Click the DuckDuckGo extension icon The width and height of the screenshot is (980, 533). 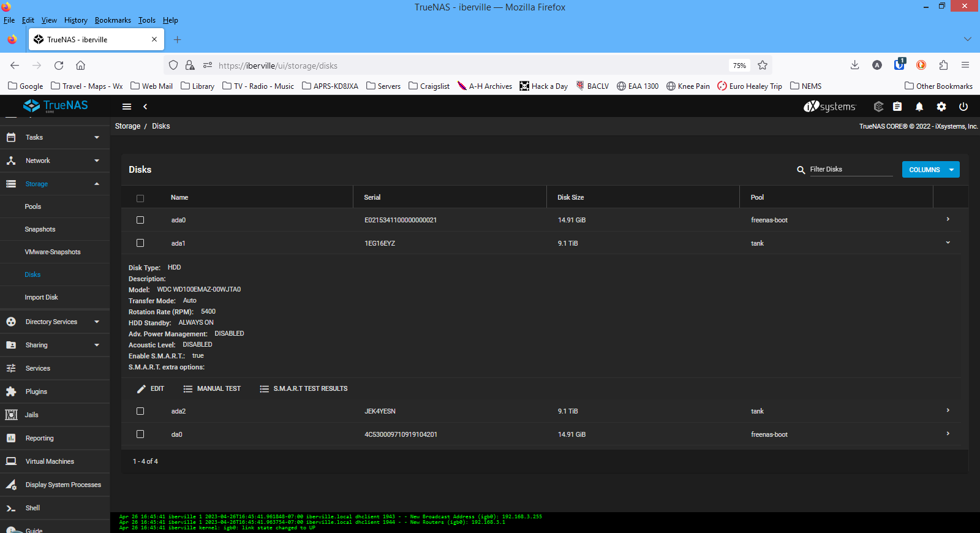tap(921, 65)
